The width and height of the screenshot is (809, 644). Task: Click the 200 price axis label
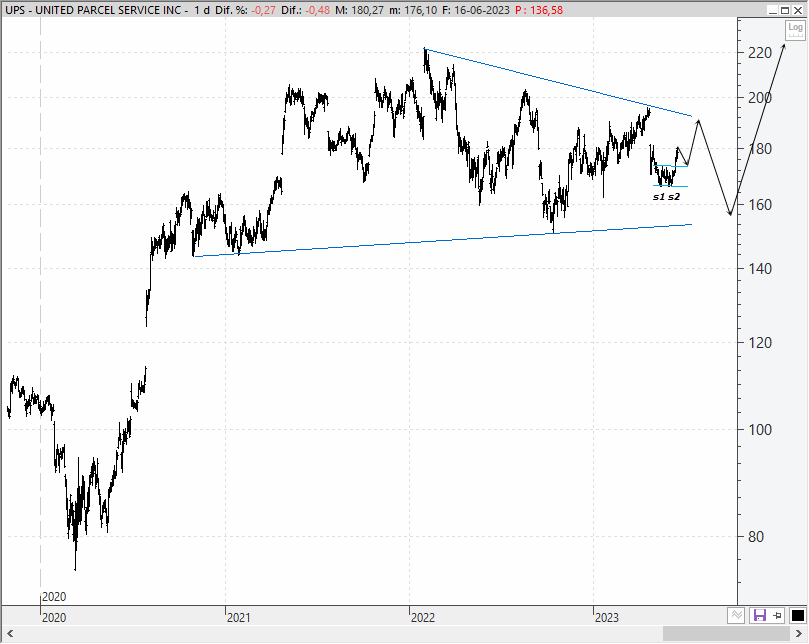tap(760, 98)
